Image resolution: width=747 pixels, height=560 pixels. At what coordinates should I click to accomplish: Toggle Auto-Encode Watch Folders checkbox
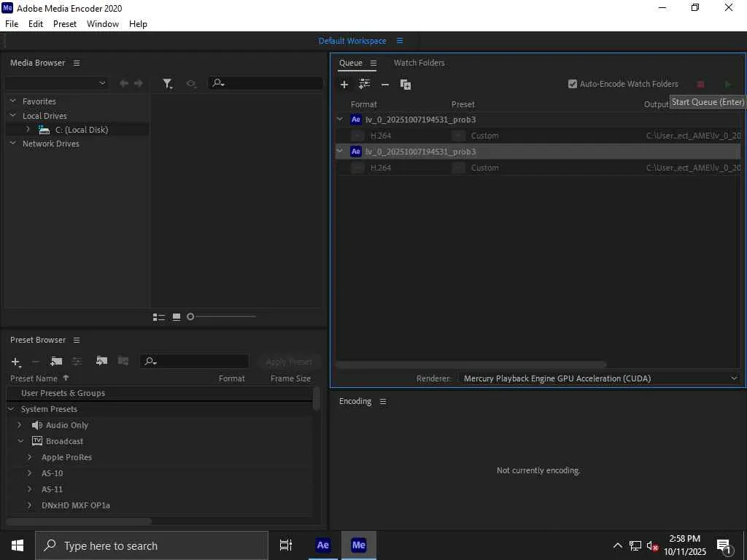click(x=573, y=85)
